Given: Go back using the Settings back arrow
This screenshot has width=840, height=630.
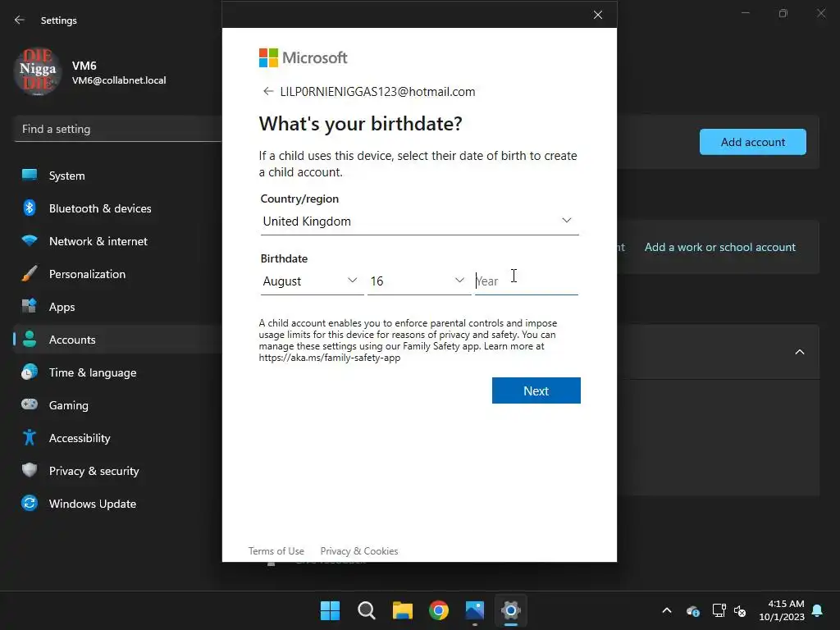Looking at the screenshot, I should coord(20,20).
